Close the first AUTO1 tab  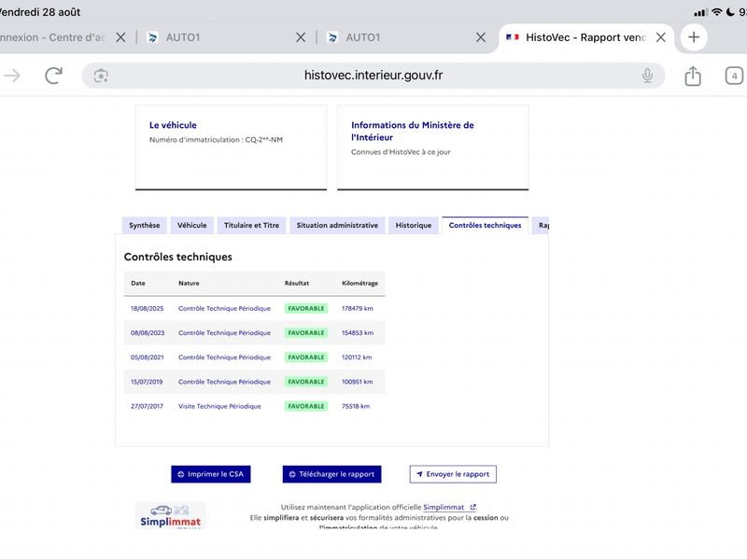[x=301, y=37]
